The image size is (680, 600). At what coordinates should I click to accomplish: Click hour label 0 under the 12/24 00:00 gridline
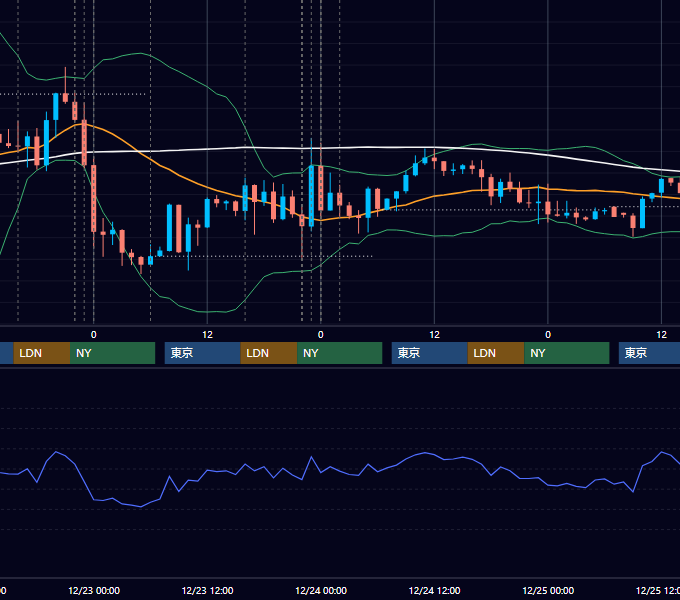point(320,335)
